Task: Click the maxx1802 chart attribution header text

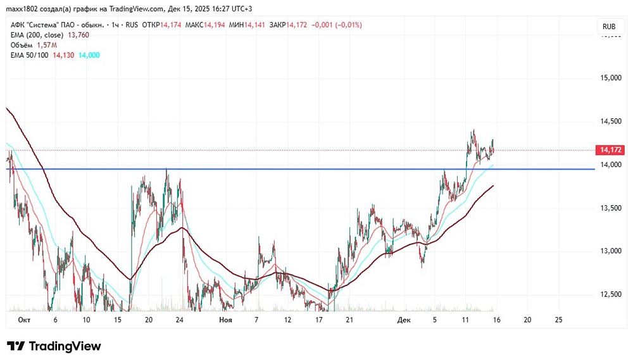Action: [130, 9]
